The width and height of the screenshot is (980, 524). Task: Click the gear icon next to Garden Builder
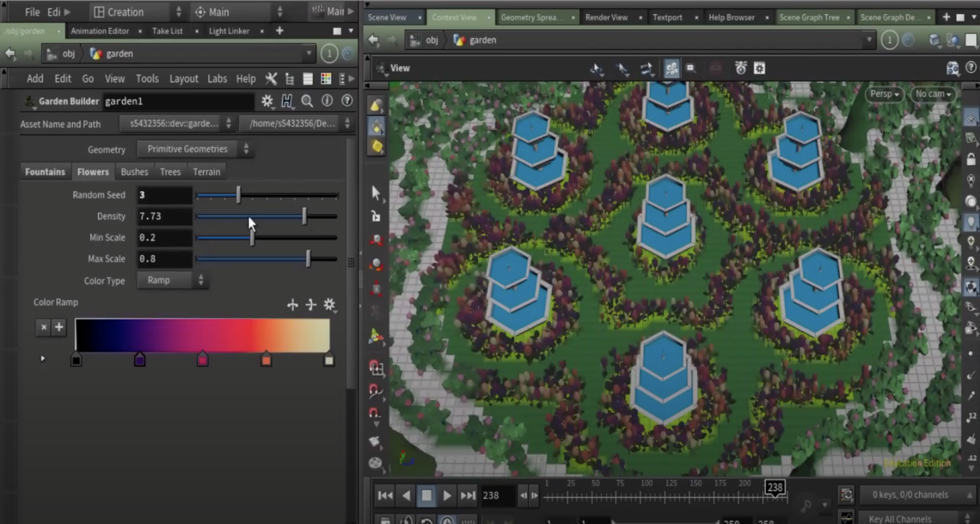click(267, 101)
